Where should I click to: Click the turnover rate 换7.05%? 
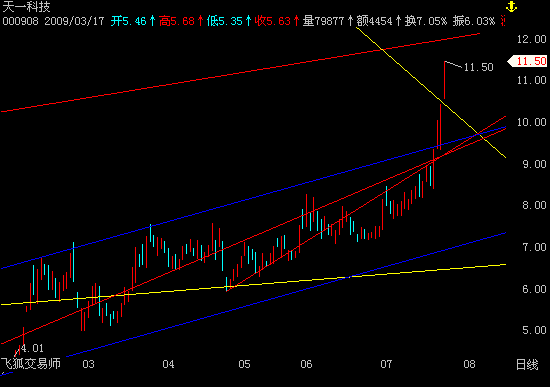tap(426, 21)
